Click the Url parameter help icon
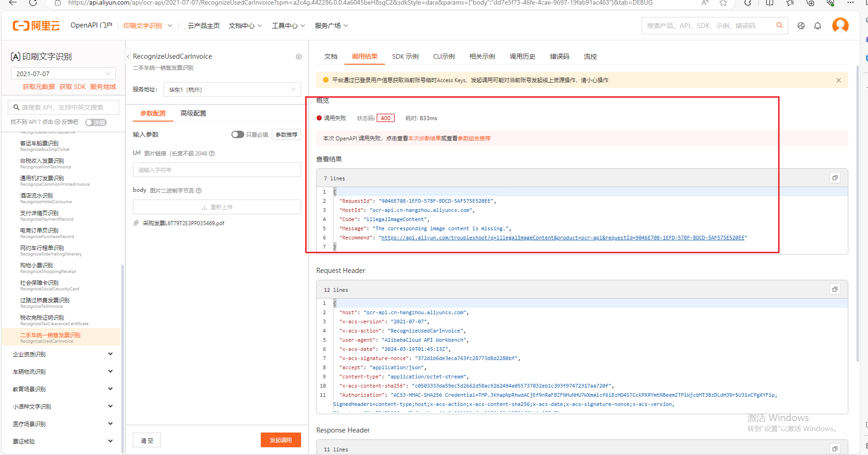 (212, 154)
